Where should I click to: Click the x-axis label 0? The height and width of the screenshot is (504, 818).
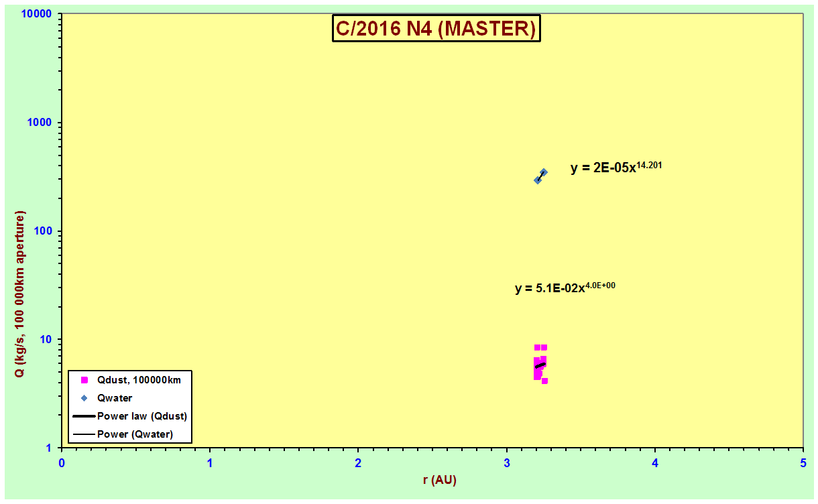point(62,462)
